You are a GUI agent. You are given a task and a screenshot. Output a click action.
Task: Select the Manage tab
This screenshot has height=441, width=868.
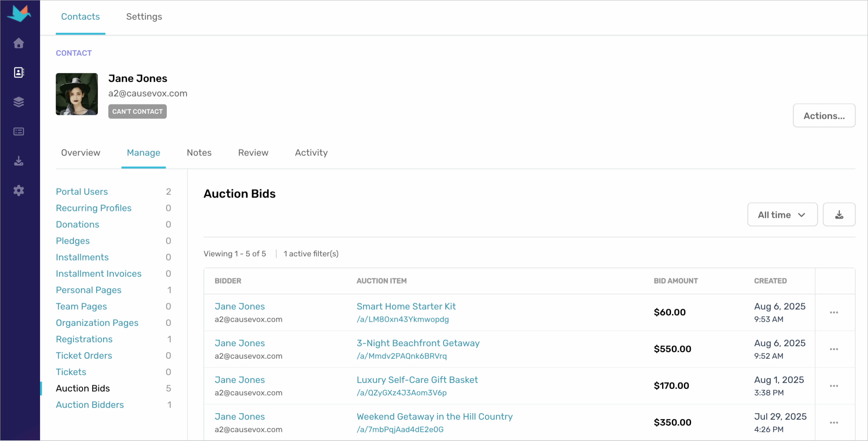tap(143, 153)
